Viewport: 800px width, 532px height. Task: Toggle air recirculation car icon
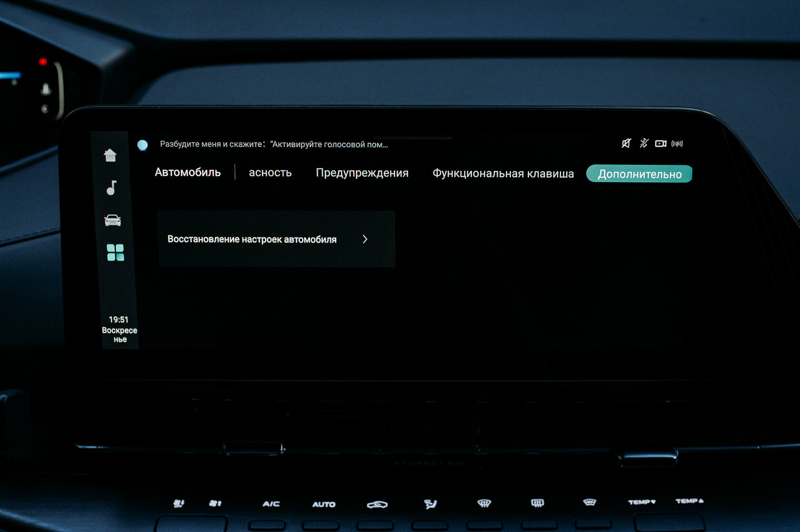click(x=377, y=504)
